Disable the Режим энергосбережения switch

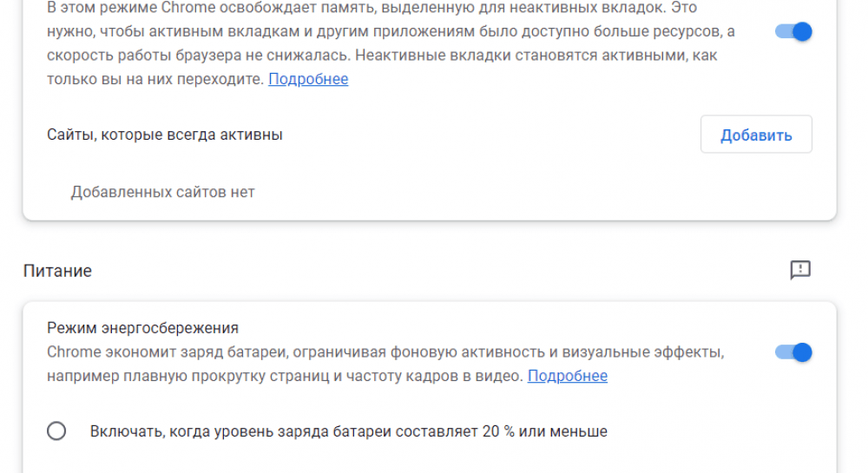coord(793,352)
